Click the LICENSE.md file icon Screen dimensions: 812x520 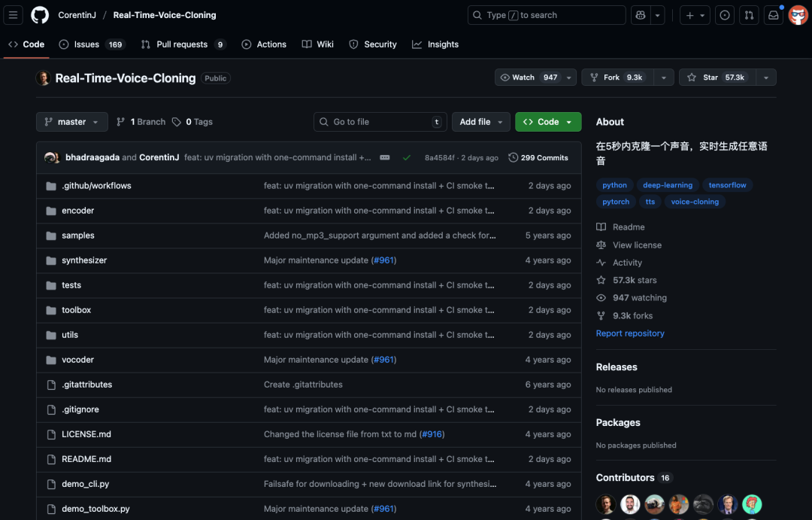[x=51, y=434]
